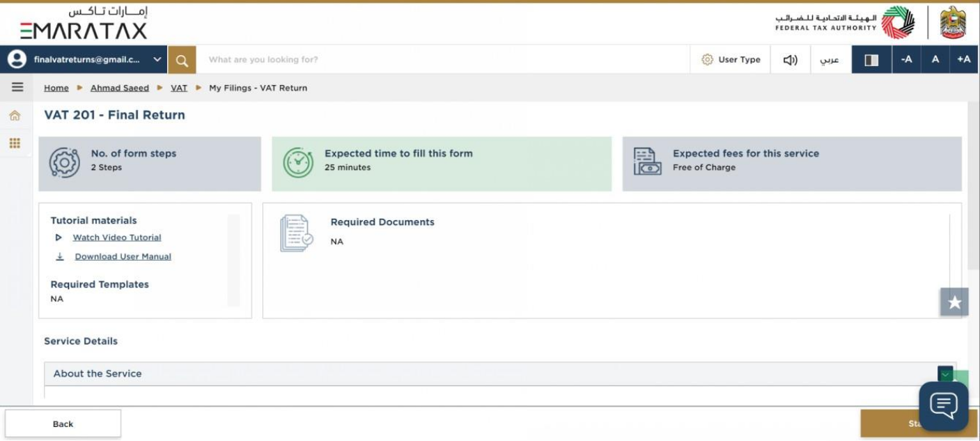Click the Required Documents icon

(296, 233)
